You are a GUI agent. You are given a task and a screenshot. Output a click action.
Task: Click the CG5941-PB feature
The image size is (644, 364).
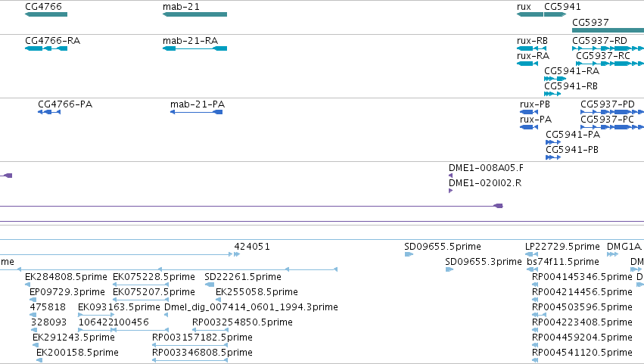click(553, 157)
